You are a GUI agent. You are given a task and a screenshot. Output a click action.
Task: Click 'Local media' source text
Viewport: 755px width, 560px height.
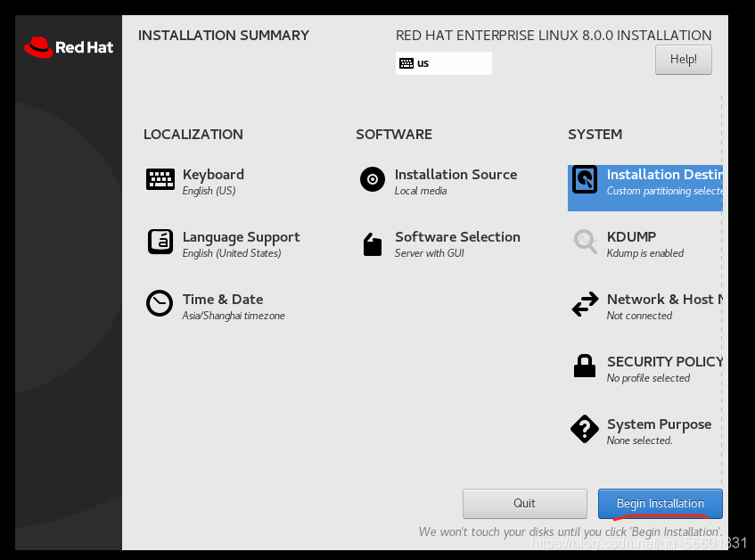coord(421,191)
